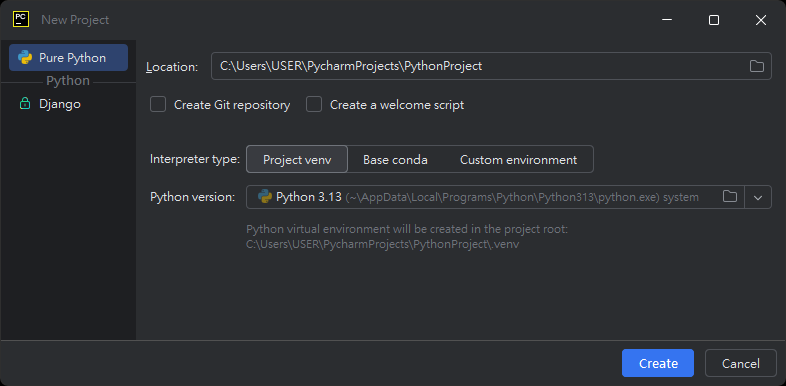Image resolution: width=786 pixels, height=386 pixels.
Task: Cancel the New Project dialog
Action: point(740,363)
